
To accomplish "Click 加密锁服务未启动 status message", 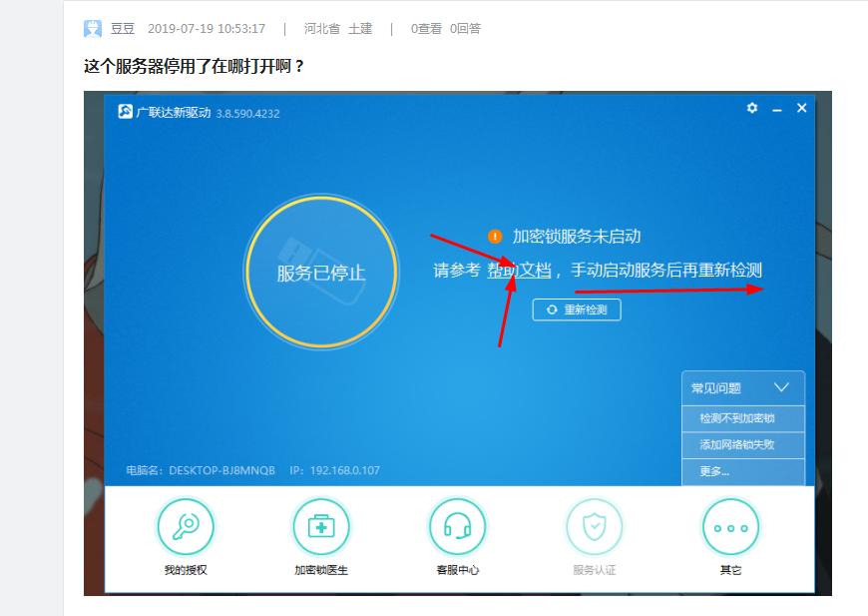I will click(577, 237).
